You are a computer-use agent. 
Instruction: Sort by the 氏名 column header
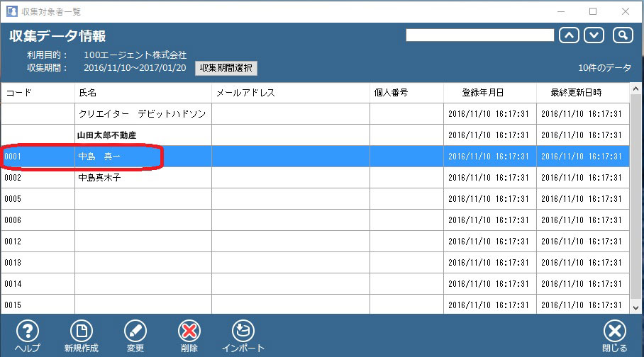143,93
